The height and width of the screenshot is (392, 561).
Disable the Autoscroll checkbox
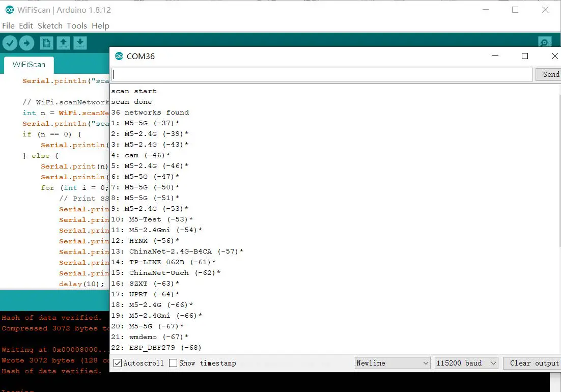(x=118, y=363)
